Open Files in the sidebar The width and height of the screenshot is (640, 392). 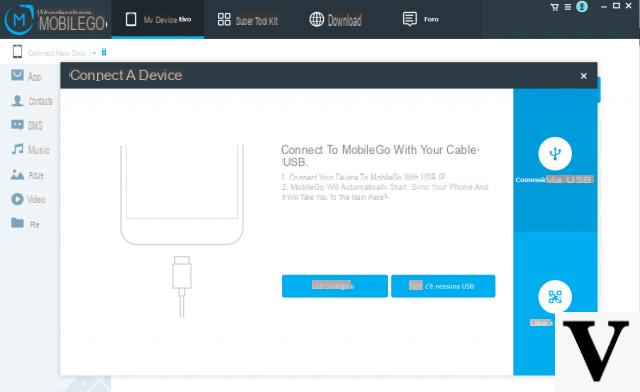click(25, 224)
